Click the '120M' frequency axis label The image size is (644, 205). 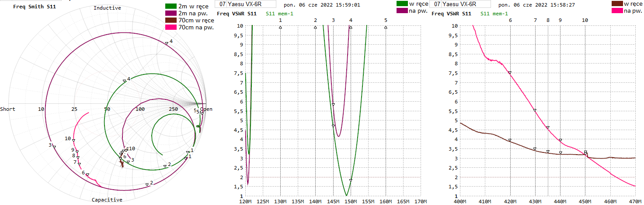tap(245, 201)
